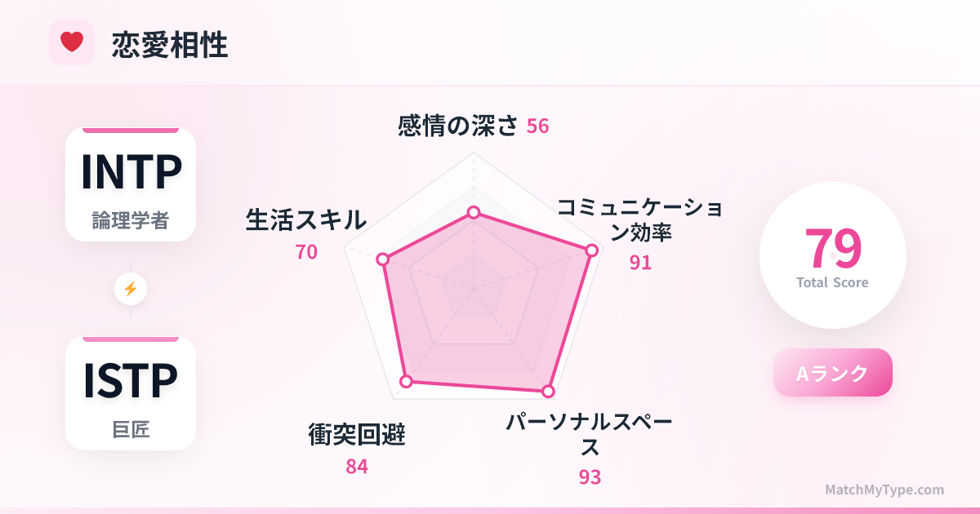Click the 衝突回避 axis label
This screenshot has width=980, height=514.
(x=357, y=435)
